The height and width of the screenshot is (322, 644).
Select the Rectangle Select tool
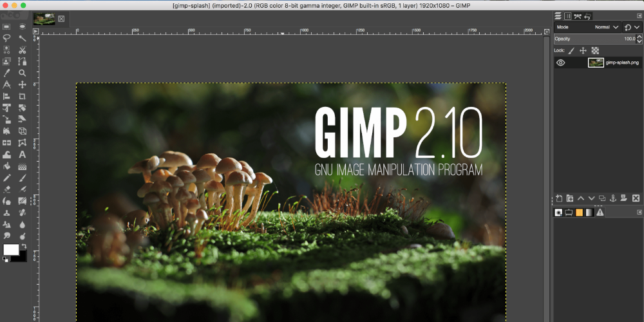pos(6,26)
